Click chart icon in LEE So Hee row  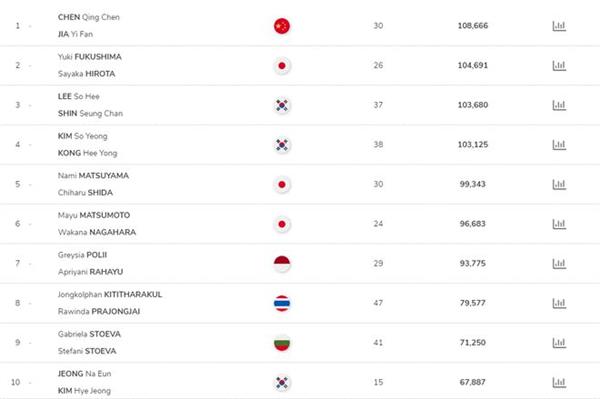click(x=559, y=105)
